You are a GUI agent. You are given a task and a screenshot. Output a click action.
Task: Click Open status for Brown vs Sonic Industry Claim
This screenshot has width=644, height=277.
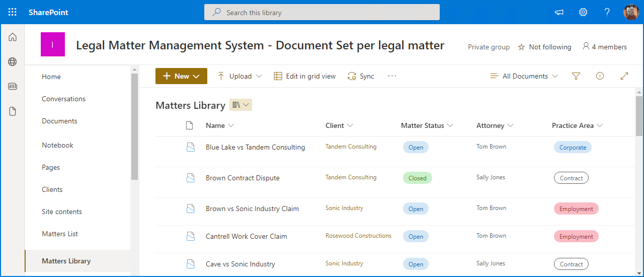pyautogui.click(x=416, y=209)
